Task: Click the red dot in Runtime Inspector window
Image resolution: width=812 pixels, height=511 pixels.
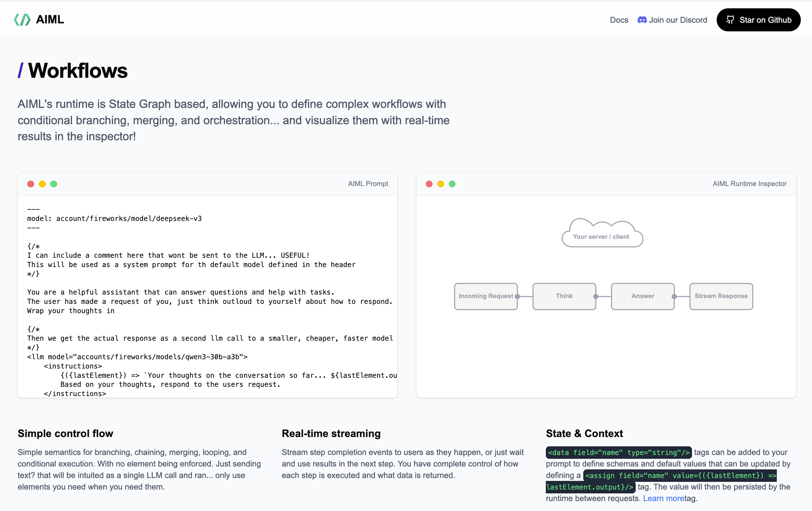Action: pyautogui.click(x=429, y=184)
